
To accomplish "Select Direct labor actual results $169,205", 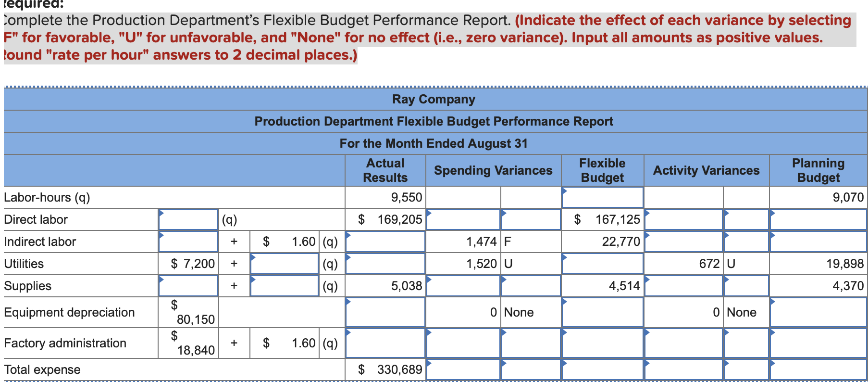I will pyautogui.click(x=385, y=219).
